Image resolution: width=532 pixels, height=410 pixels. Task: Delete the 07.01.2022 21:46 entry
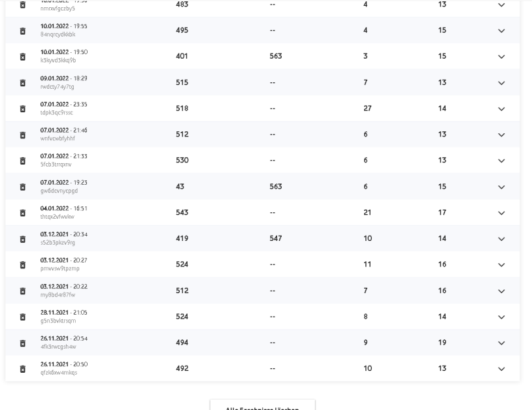(23, 135)
